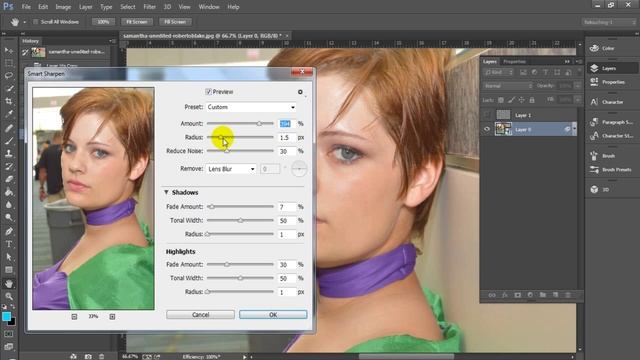Switch to the Properties tab in Layers panel

[x=514, y=62]
